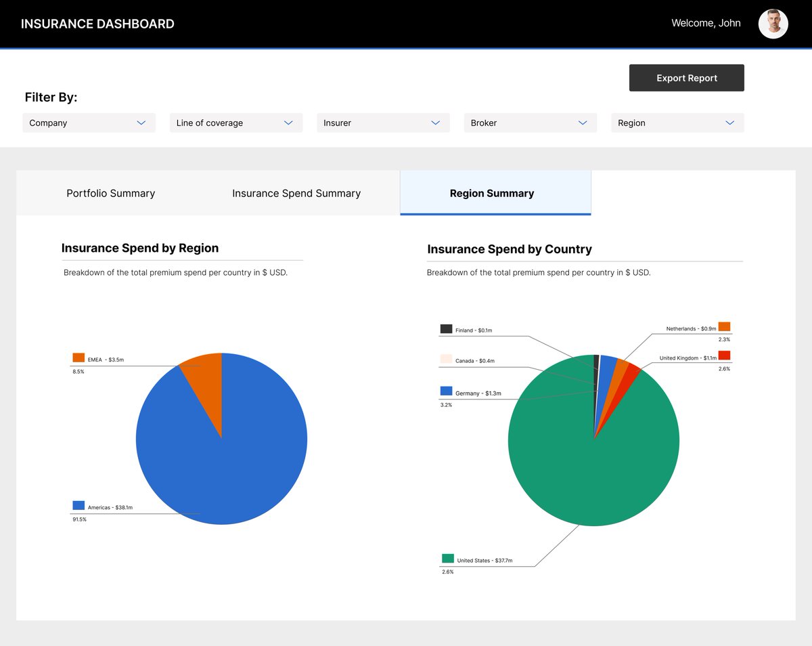
Task: Switch to the Portfolio Summary tab
Action: click(111, 194)
